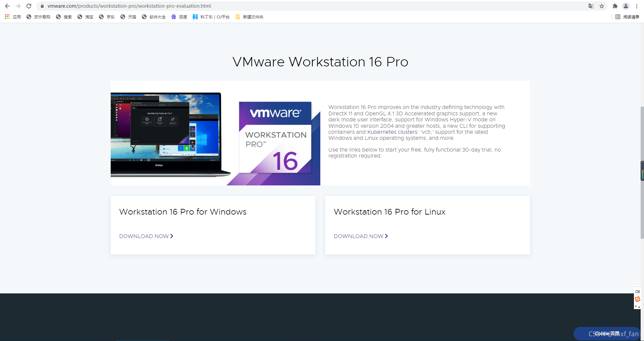Click the address bar URL
Viewport: 644px width, 341px height.
click(x=129, y=6)
